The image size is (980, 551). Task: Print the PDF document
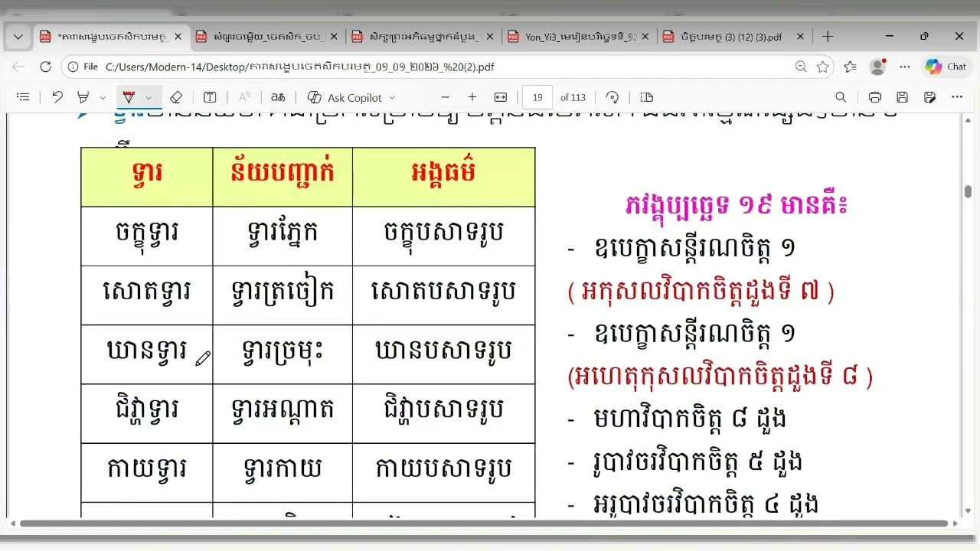coord(875,97)
